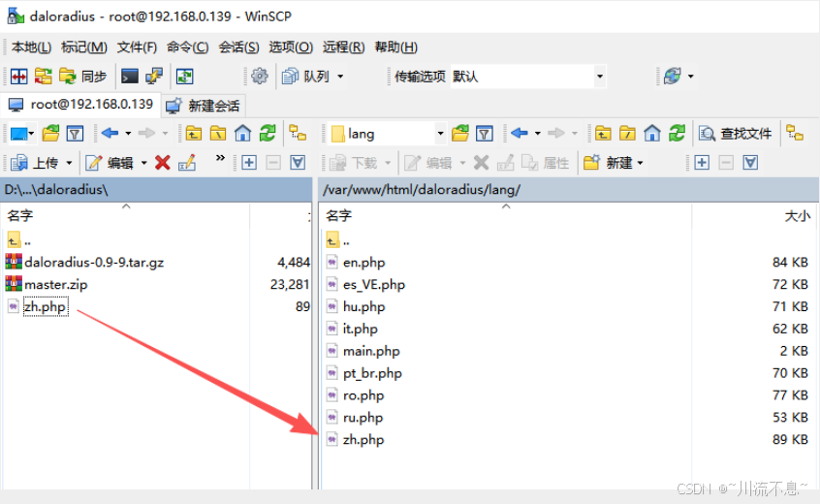Screen dimensions: 820x504
Task: Refresh the remote panel
Action: (x=678, y=134)
